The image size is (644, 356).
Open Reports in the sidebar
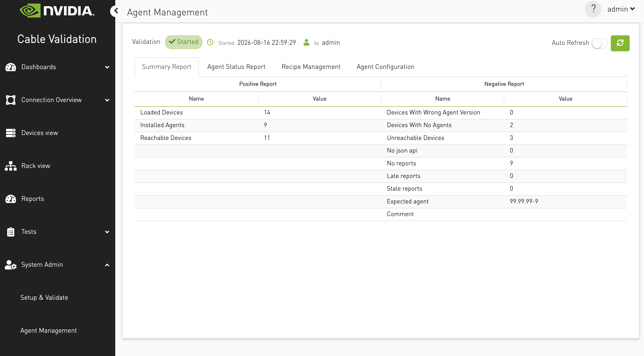click(x=33, y=199)
